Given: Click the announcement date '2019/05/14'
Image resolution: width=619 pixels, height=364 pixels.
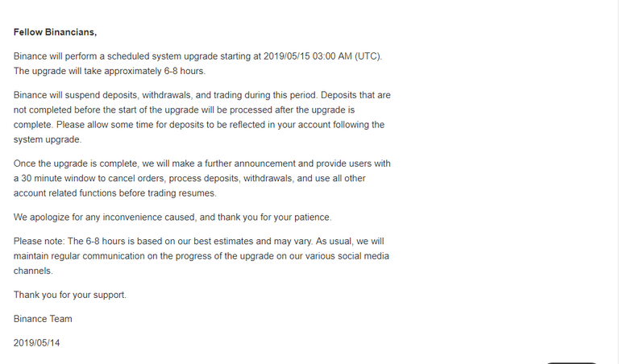Looking at the screenshot, I should click(x=36, y=343).
